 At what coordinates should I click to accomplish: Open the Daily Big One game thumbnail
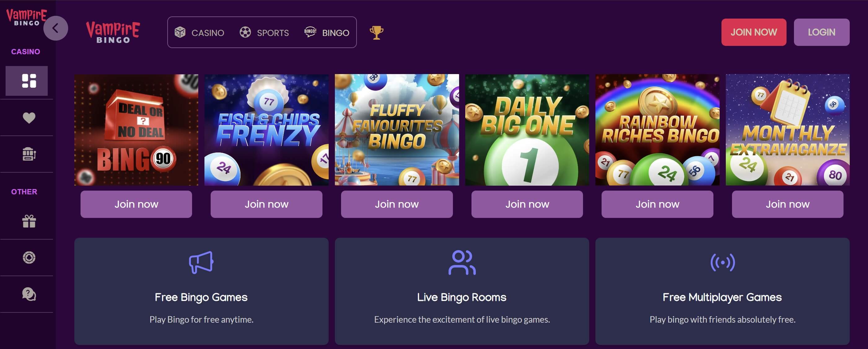click(x=527, y=130)
